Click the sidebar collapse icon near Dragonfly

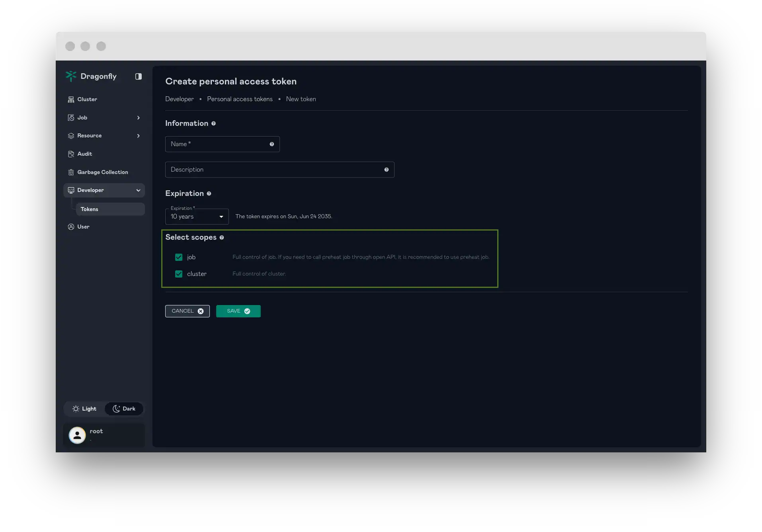(x=138, y=76)
